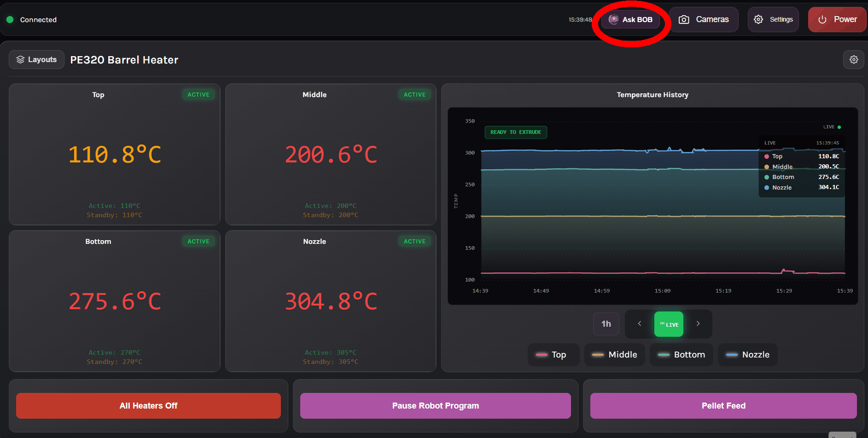Screen dimensions: 868x438
Task: Start the Pellet Feed
Action: click(723, 406)
